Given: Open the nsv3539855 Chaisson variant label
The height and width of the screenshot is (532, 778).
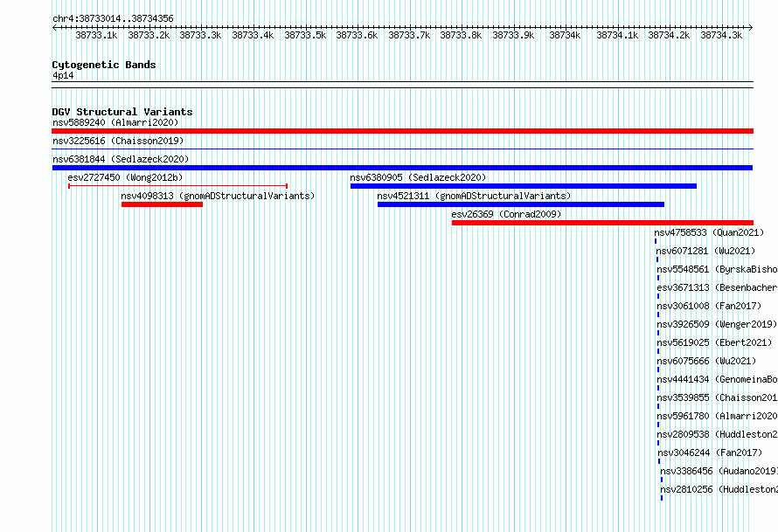Looking at the screenshot, I should coord(717,397).
